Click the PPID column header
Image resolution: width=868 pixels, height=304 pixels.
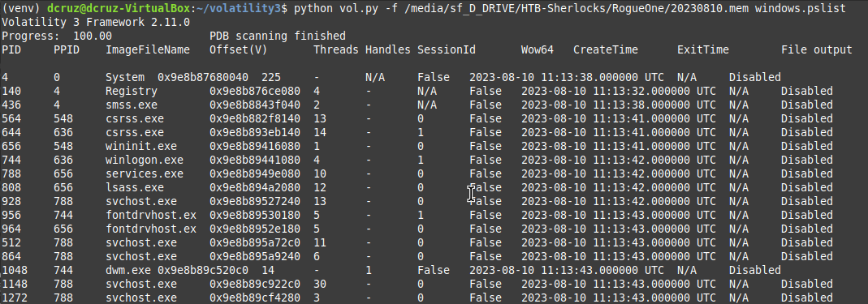click(x=67, y=49)
